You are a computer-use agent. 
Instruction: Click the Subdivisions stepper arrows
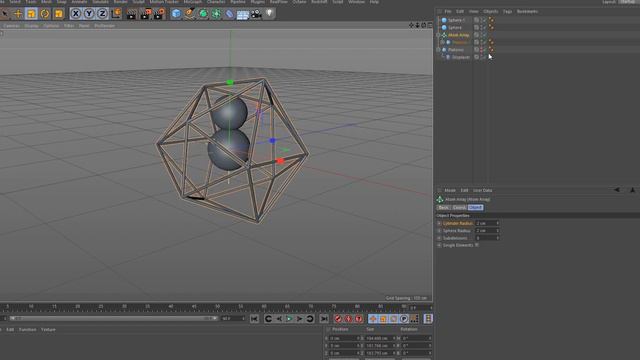click(x=497, y=238)
